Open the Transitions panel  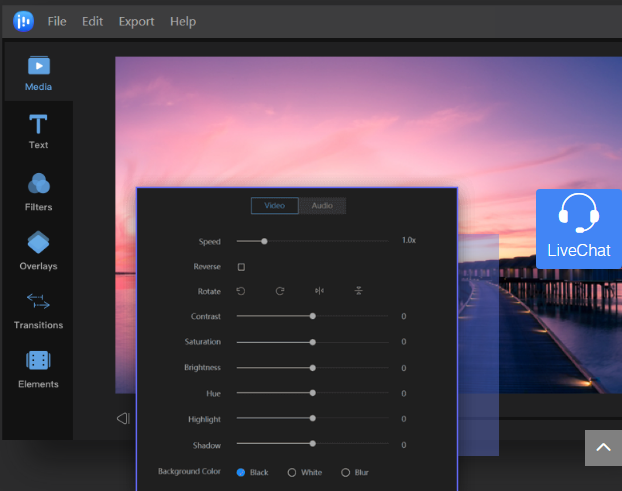tap(38, 311)
